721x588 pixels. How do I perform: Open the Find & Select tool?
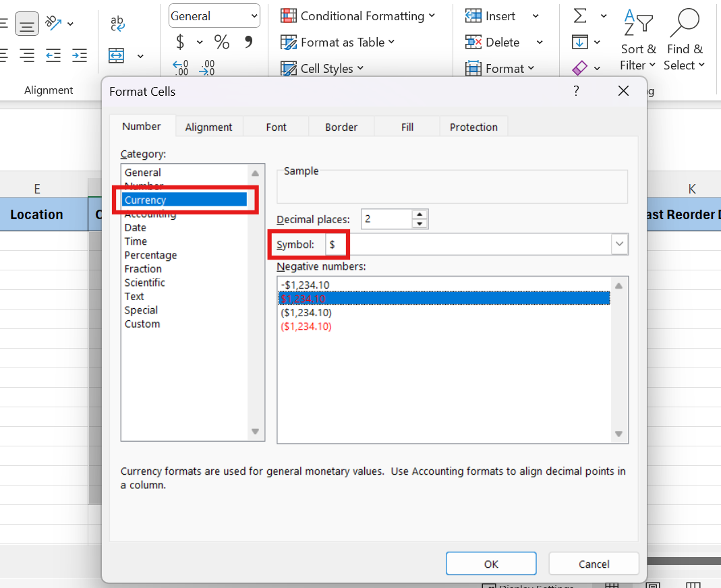click(x=684, y=40)
